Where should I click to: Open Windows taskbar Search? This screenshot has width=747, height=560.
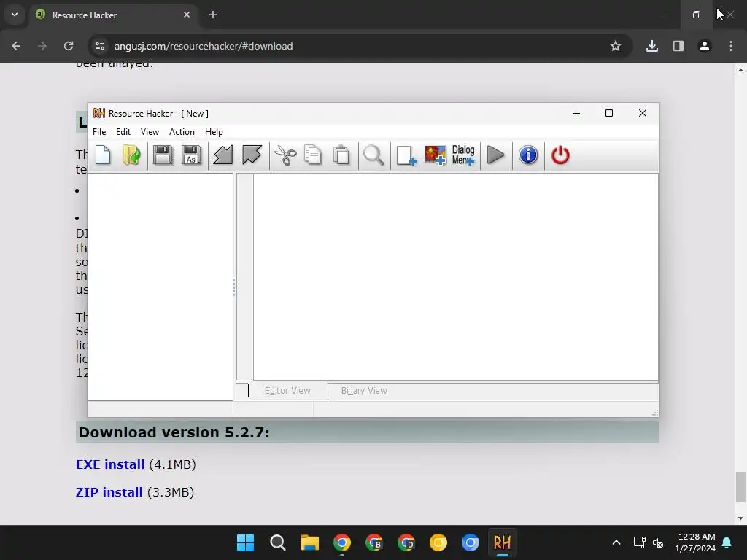click(278, 542)
